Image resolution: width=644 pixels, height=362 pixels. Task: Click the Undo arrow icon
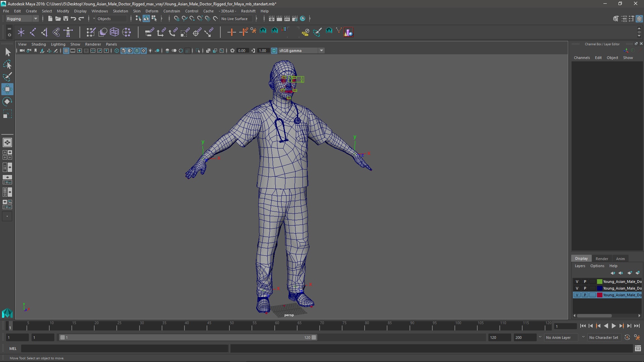(73, 19)
